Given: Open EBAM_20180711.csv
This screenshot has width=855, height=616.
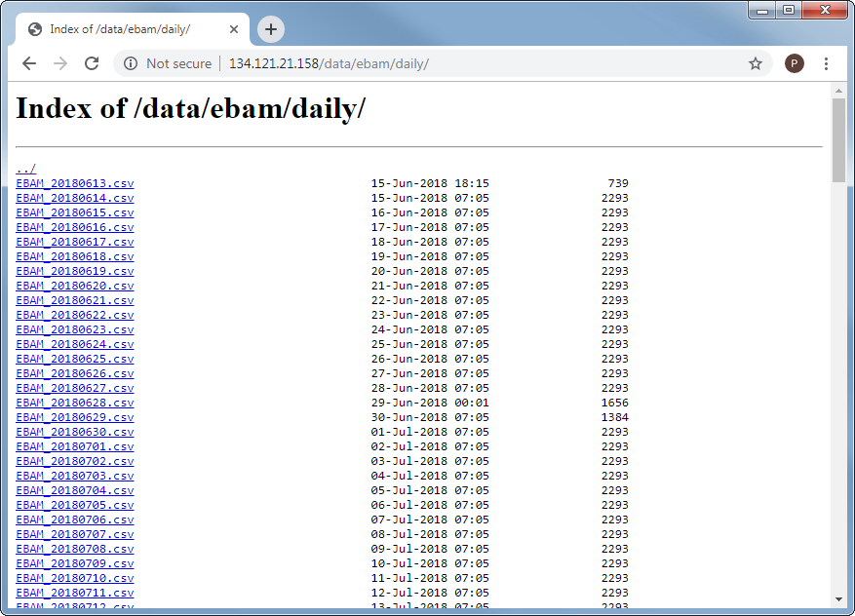Looking at the screenshot, I should click(x=75, y=594).
